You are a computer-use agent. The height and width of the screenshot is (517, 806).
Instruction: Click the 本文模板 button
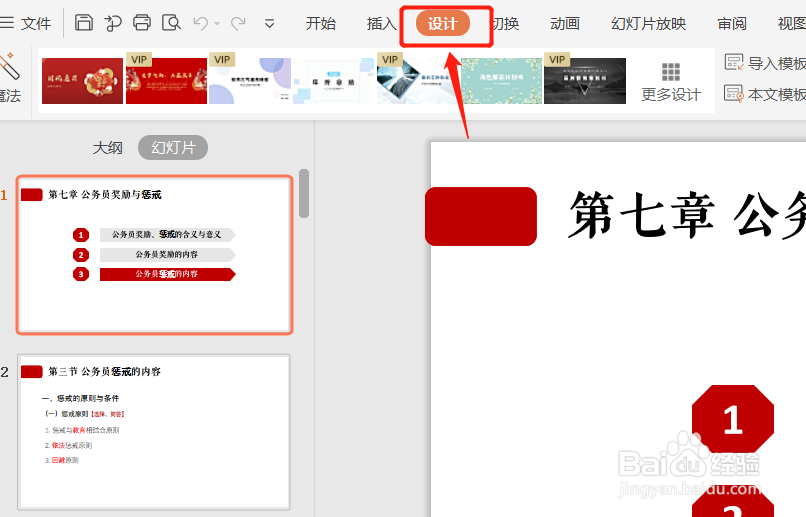765,94
